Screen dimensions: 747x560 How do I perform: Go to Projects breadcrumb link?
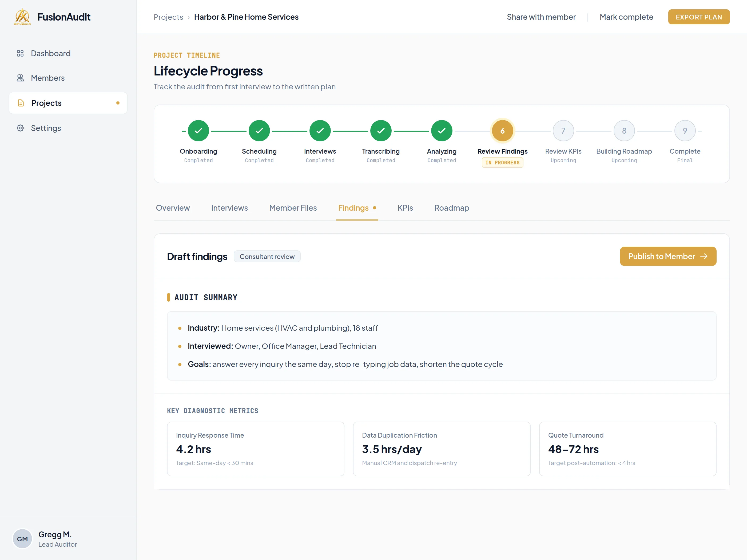pos(168,17)
